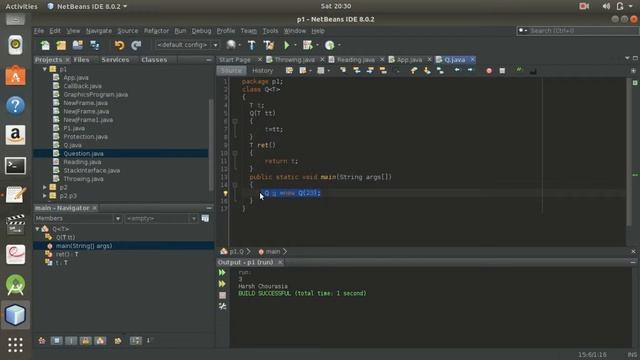
Task: Collapse the p1 package node
Action: (x=44, y=69)
